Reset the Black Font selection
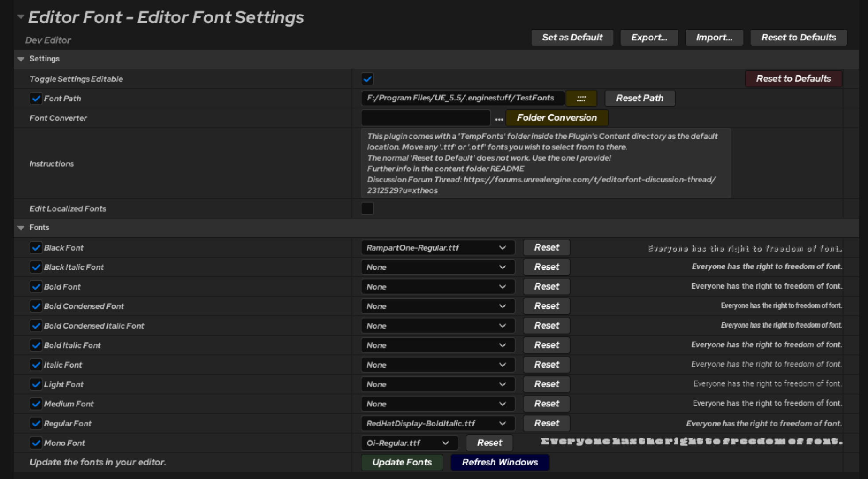 coord(546,247)
